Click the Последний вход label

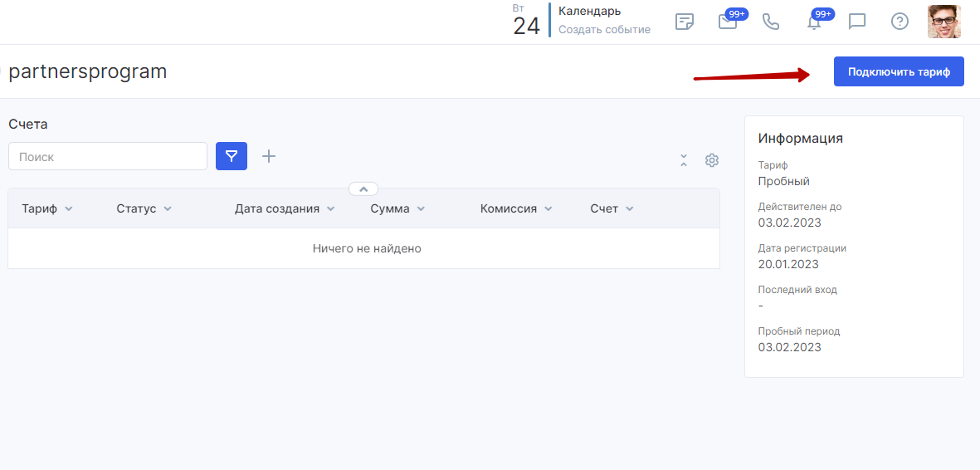(x=797, y=290)
